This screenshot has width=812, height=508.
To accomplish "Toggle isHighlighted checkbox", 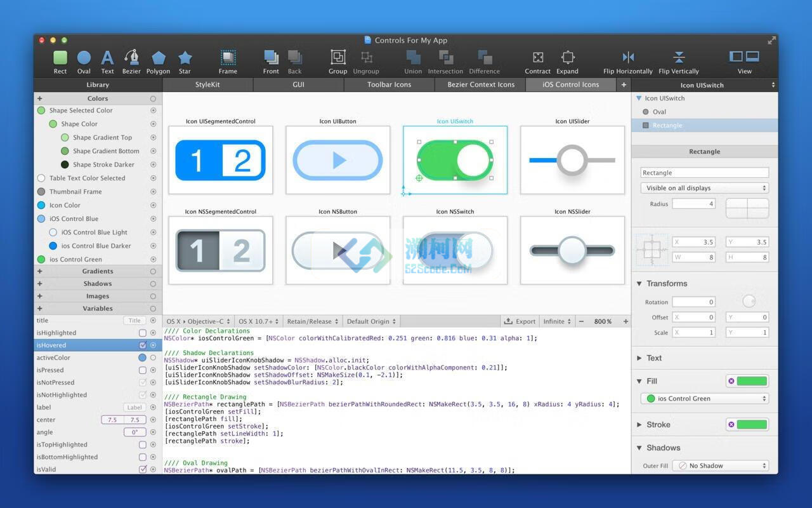I will (x=142, y=333).
